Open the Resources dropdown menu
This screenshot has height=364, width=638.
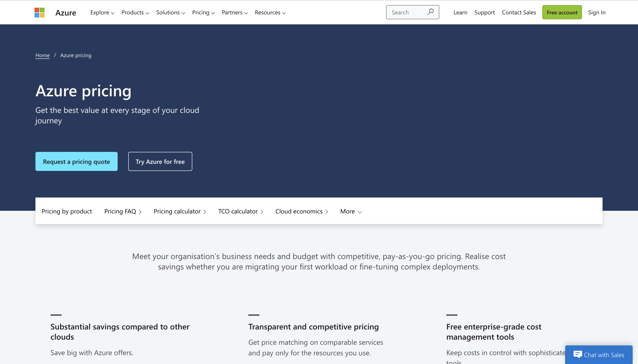pyautogui.click(x=270, y=12)
